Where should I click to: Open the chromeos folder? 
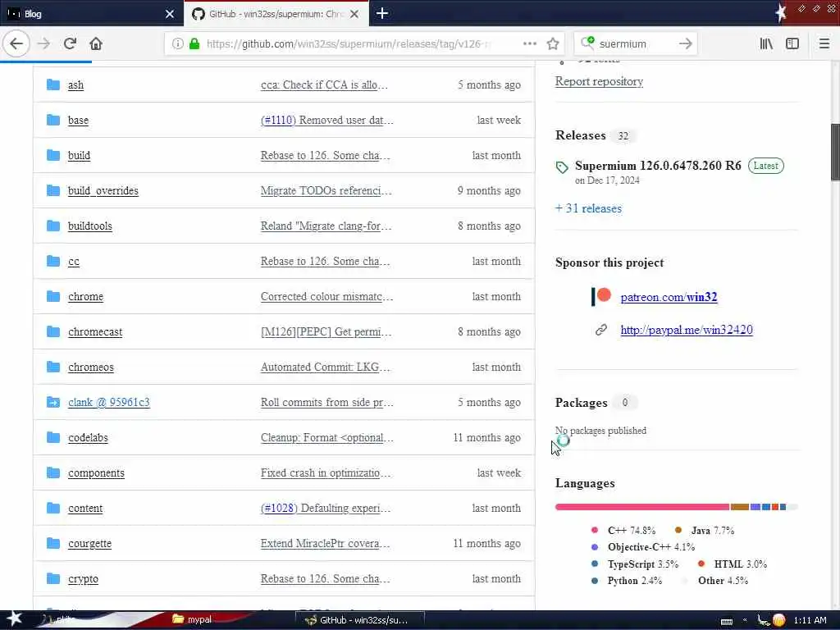coord(91,367)
